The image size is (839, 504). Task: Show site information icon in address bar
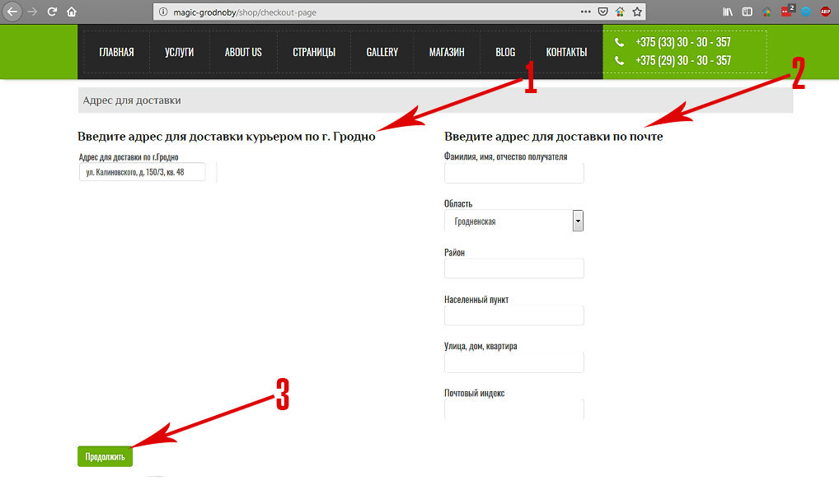click(163, 12)
